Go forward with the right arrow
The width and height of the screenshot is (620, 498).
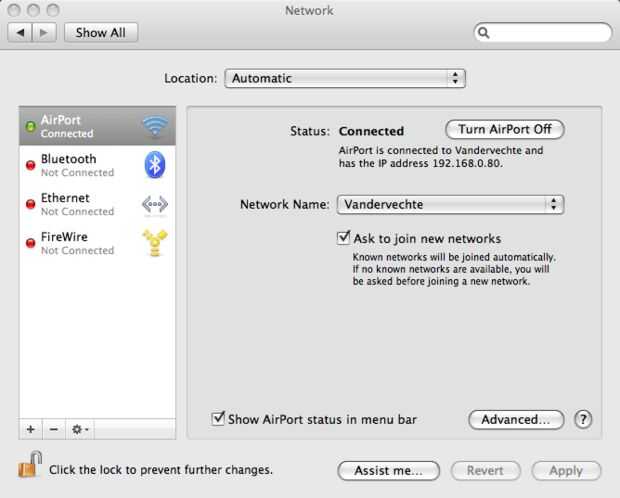(44, 32)
